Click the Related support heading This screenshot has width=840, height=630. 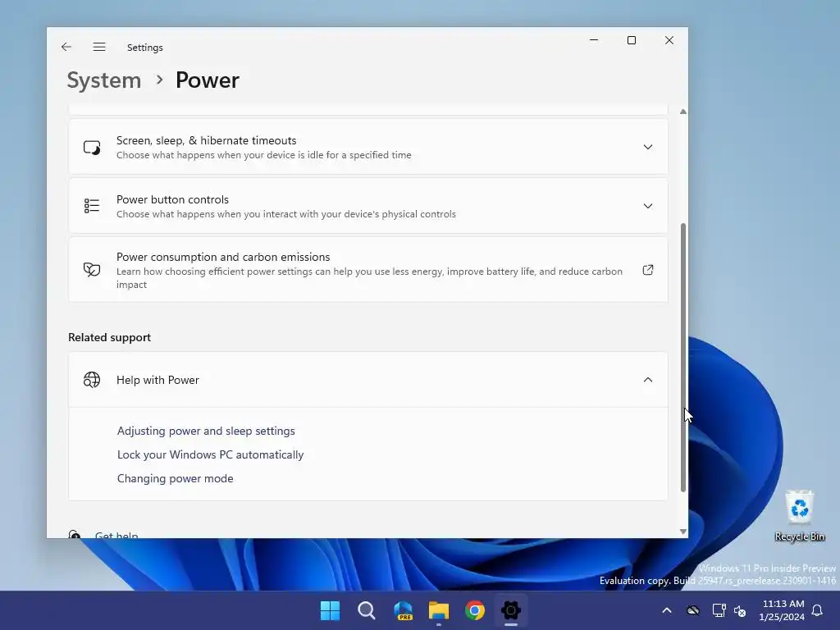pyautogui.click(x=109, y=337)
